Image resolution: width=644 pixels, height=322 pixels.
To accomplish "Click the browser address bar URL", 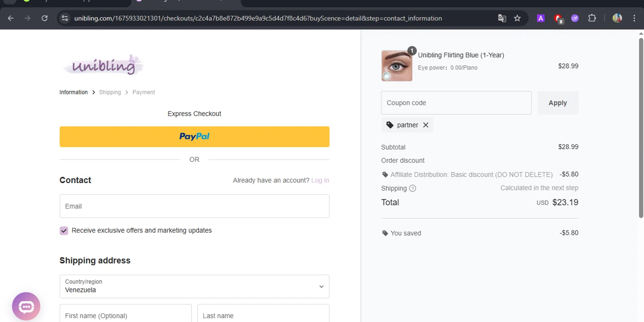I will (258, 18).
